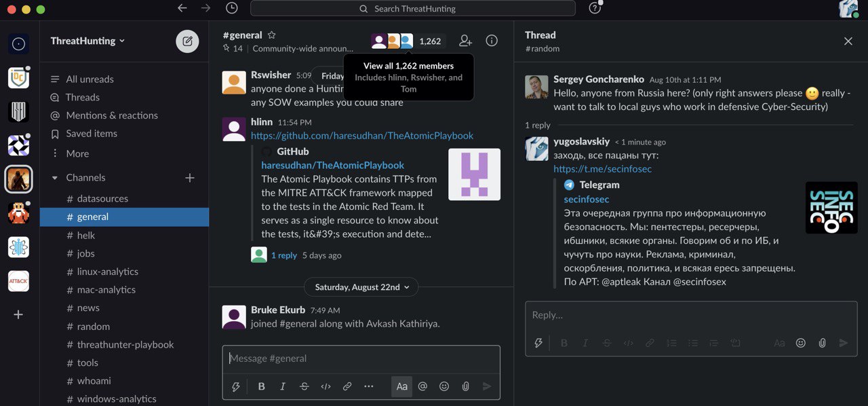The height and width of the screenshot is (406, 868).
Task: Open the SECINFOSEC preview thumbnail
Action: point(831,208)
